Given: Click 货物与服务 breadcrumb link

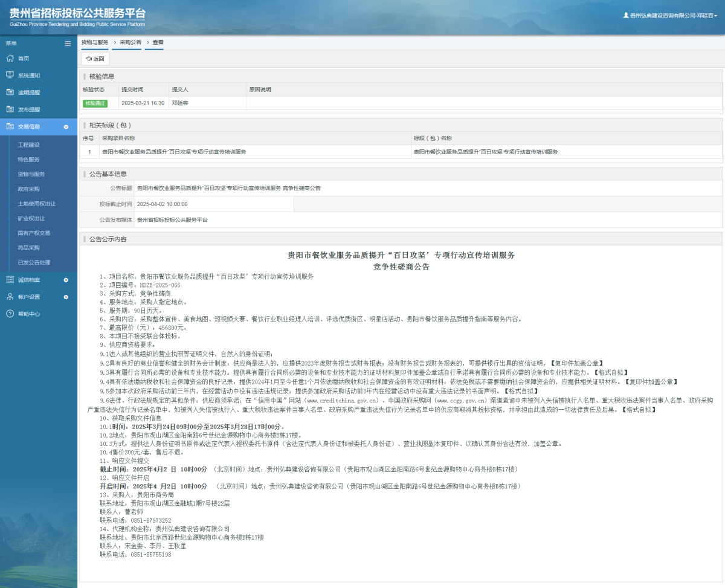Looking at the screenshot, I should pyautogui.click(x=95, y=43).
